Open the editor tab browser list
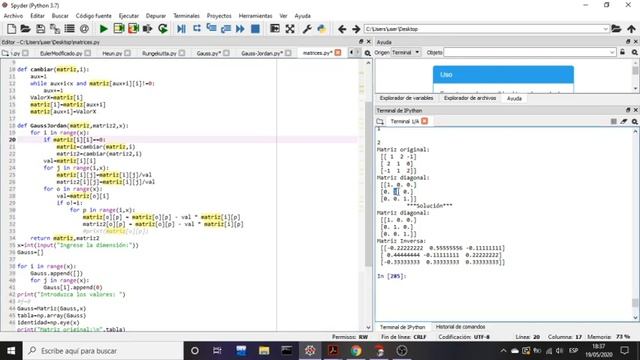The height and width of the screenshot is (360, 640). point(5,53)
